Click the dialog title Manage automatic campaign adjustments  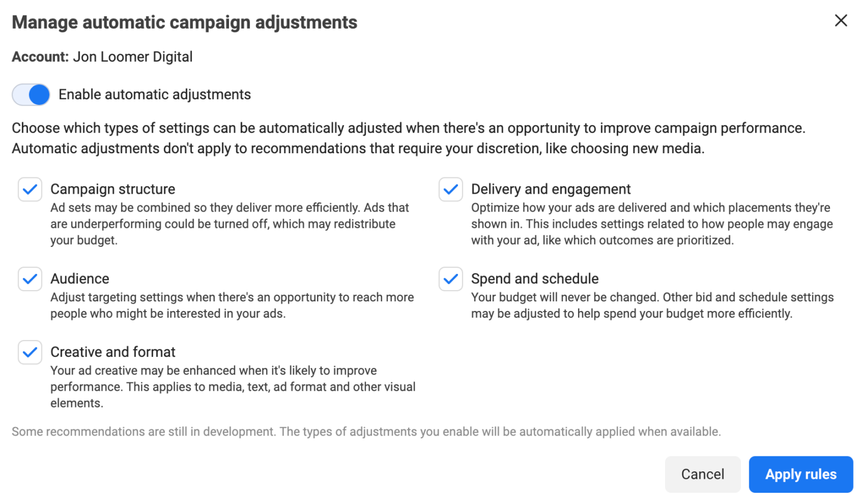coord(185,22)
